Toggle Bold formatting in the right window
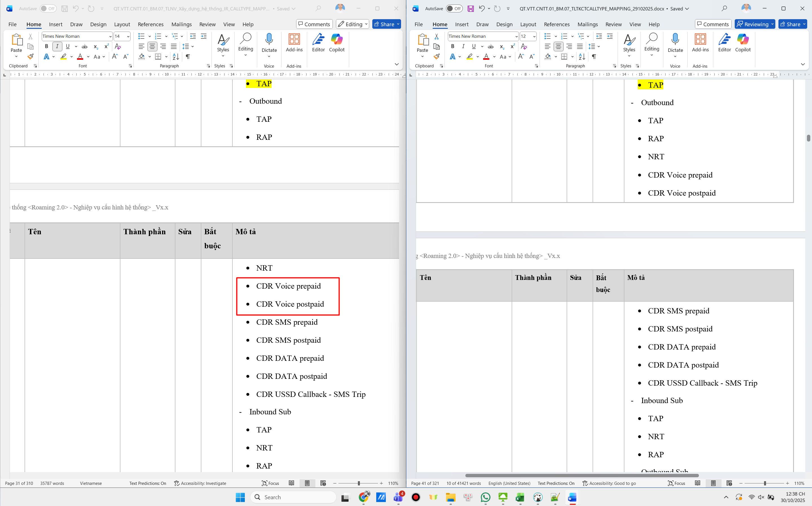812x506 pixels. click(x=452, y=47)
